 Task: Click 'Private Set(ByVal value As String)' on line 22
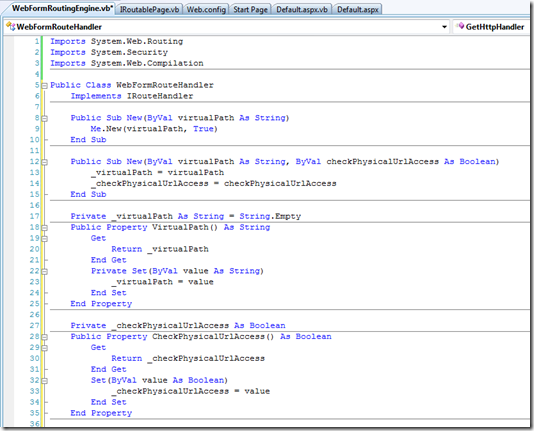pyautogui.click(x=177, y=271)
